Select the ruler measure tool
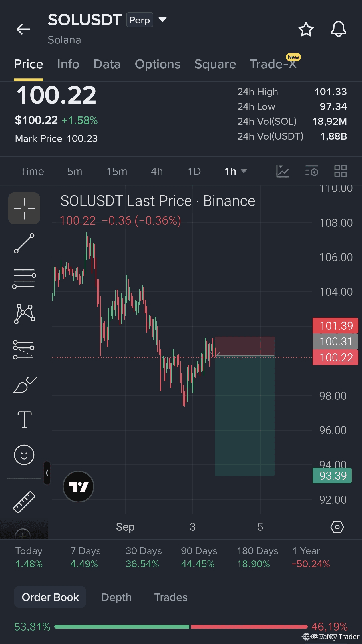Screen dimensions: 362x644 tap(24, 502)
